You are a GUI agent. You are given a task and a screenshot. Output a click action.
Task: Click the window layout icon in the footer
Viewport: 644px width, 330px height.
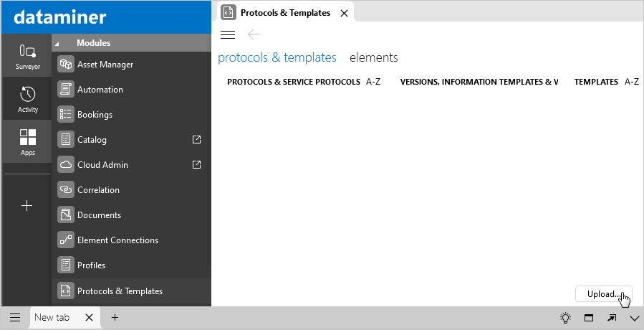pos(589,317)
